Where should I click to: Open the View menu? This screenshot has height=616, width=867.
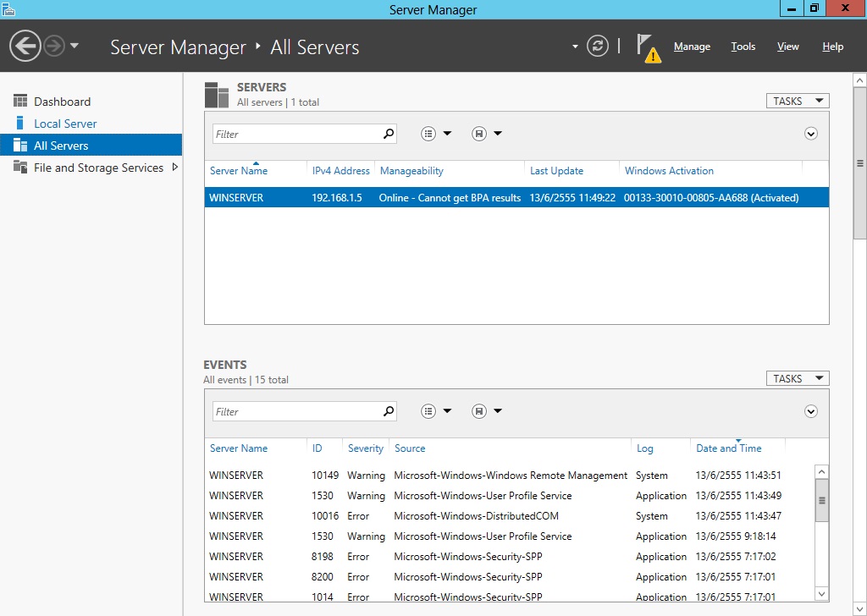tap(788, 47)
